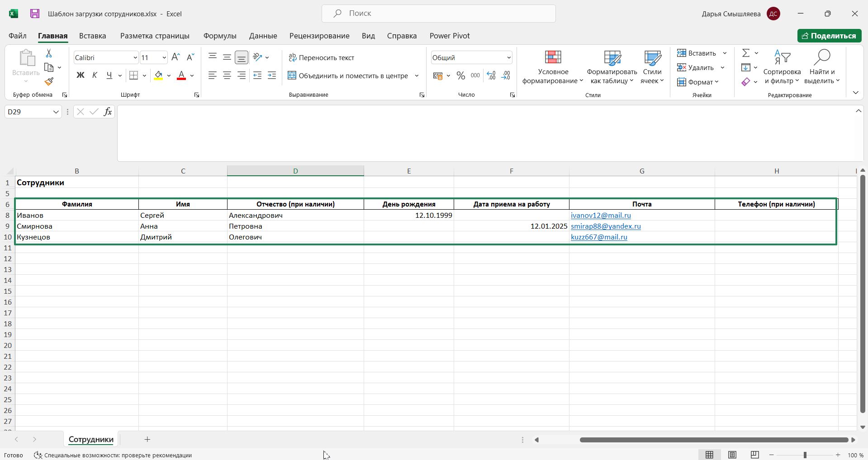This screenshot has width=868, height=460.
Task: Open the ivanov12@mail.ru email link
Action: click(x=600, y=216)
